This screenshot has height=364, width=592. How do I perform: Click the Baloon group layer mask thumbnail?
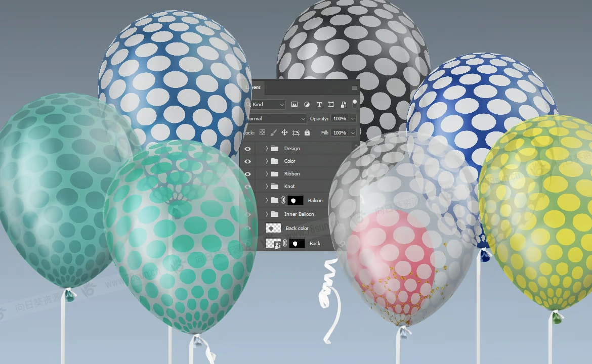point(295,201)
